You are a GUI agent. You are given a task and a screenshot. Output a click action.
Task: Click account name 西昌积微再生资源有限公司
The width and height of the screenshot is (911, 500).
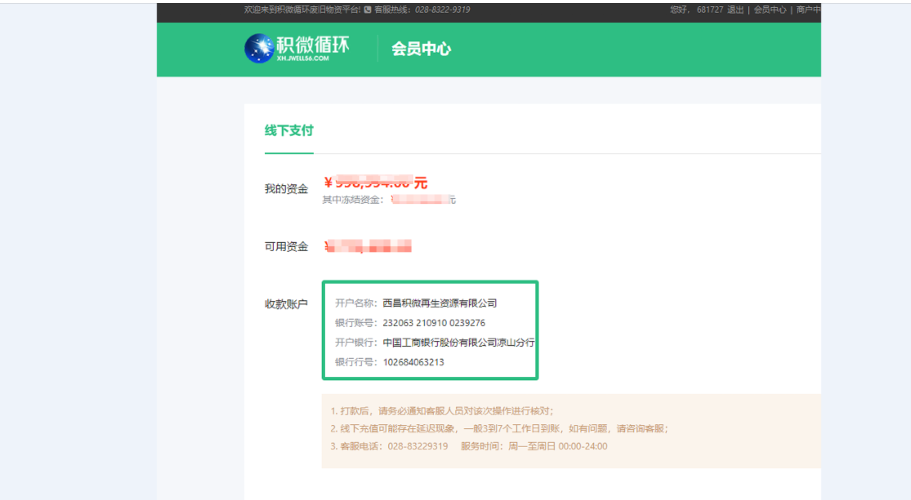pos(440,303)
